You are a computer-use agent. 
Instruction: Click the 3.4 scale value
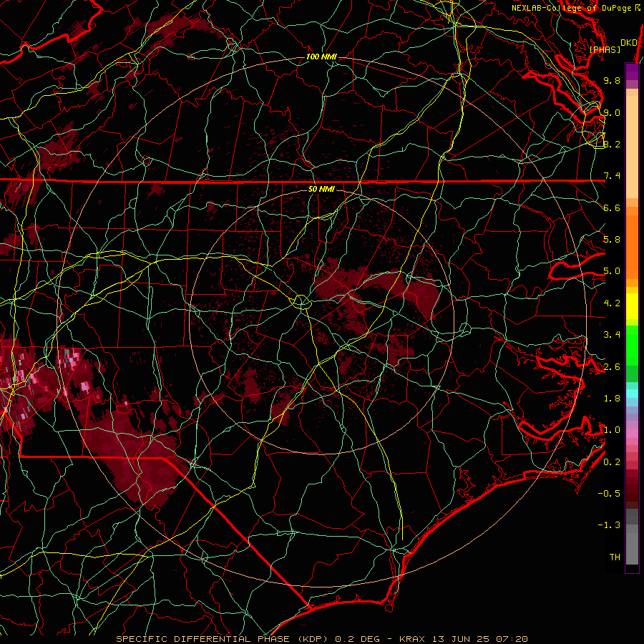[x=612, y=335]
